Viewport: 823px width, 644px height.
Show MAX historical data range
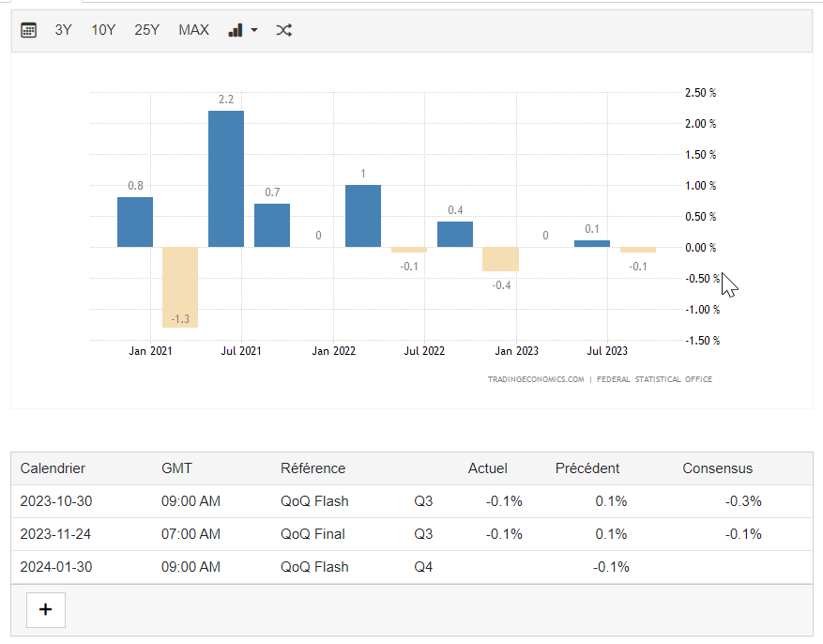click(193, 30)
